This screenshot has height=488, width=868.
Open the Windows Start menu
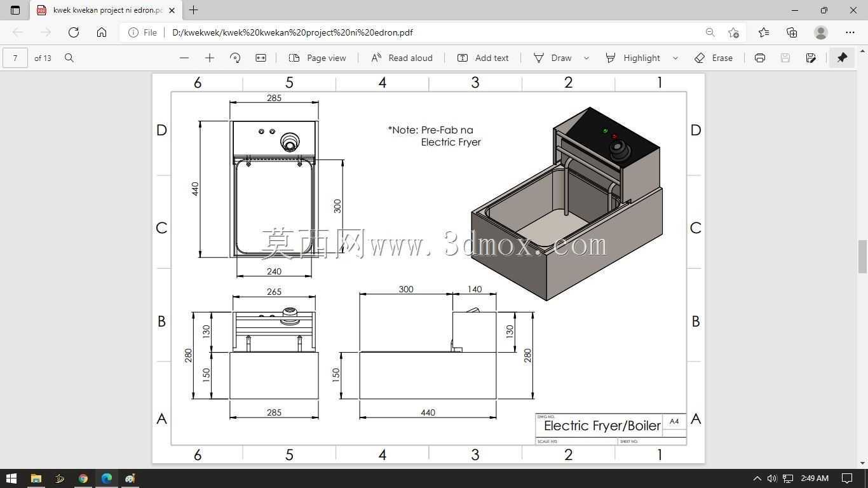click(11, 478)
